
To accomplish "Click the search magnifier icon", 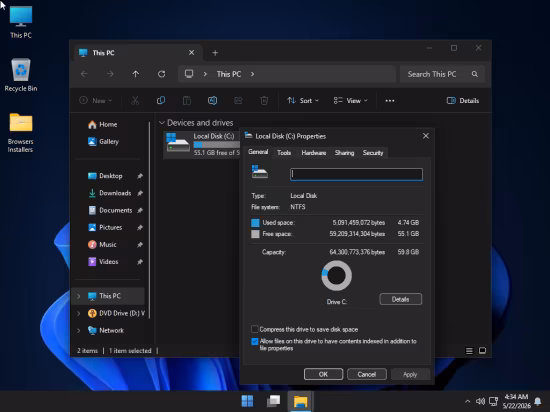I will pyautogui.click(x=475, y=74).
